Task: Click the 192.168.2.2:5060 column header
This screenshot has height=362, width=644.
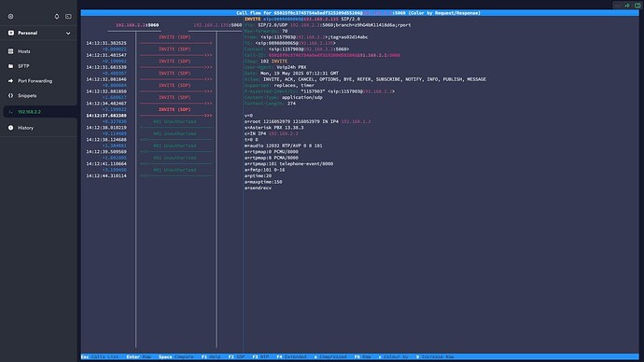Action: coord(137,25)
